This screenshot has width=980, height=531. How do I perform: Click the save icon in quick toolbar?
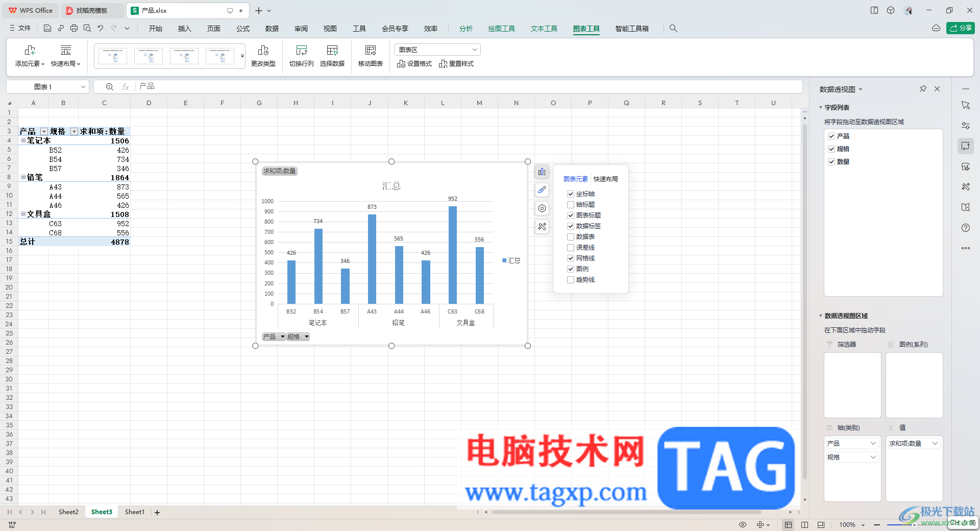pos(47,29)
